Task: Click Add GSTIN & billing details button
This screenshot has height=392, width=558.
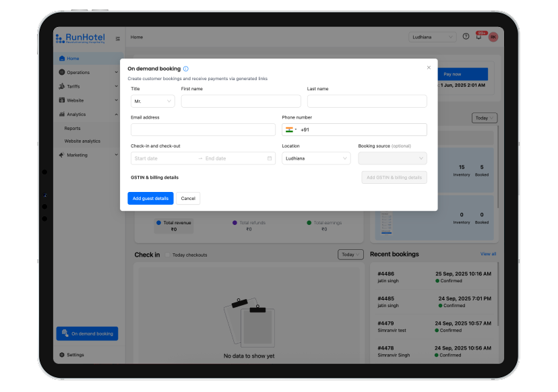Action: (x=394, y=178)
